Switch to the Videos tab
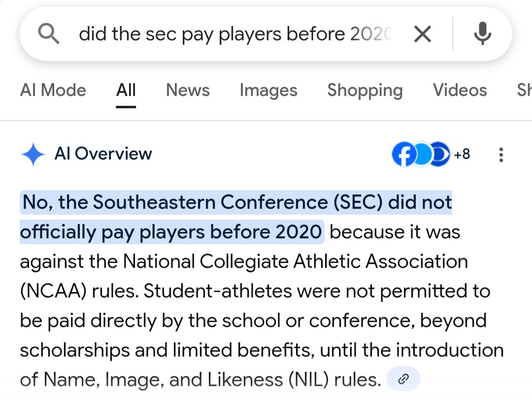Image resolution: width=532 pixels, height=400 pixels. tap(460, 90)
